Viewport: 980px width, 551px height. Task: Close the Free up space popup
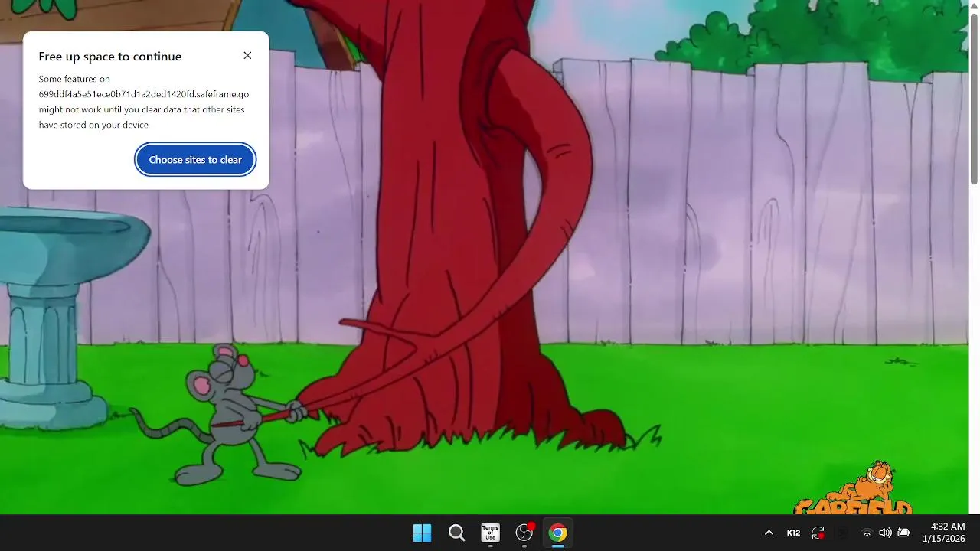(x=247, y=56)
